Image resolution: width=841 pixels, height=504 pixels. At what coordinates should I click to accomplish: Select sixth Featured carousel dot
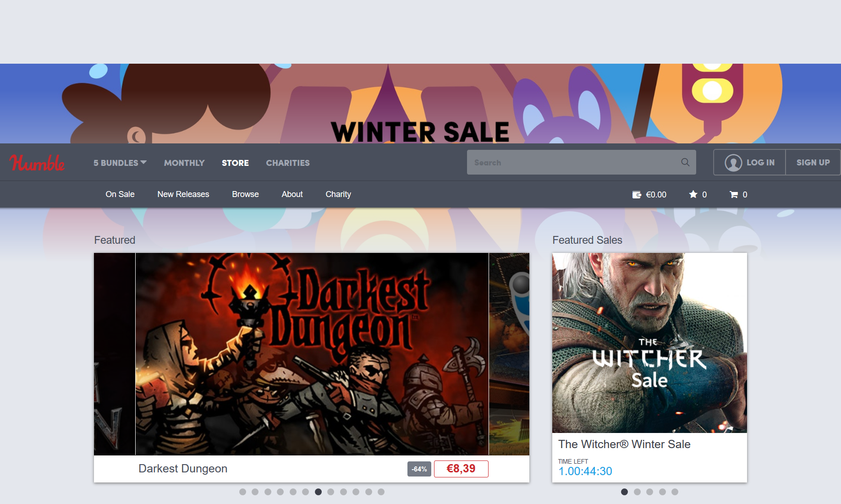click(x=306, y=492)
